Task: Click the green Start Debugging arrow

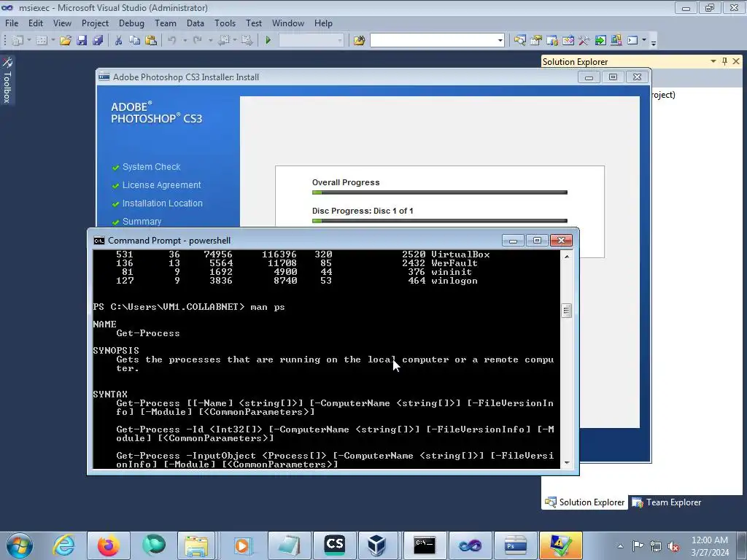Action: tap(268, 41)
